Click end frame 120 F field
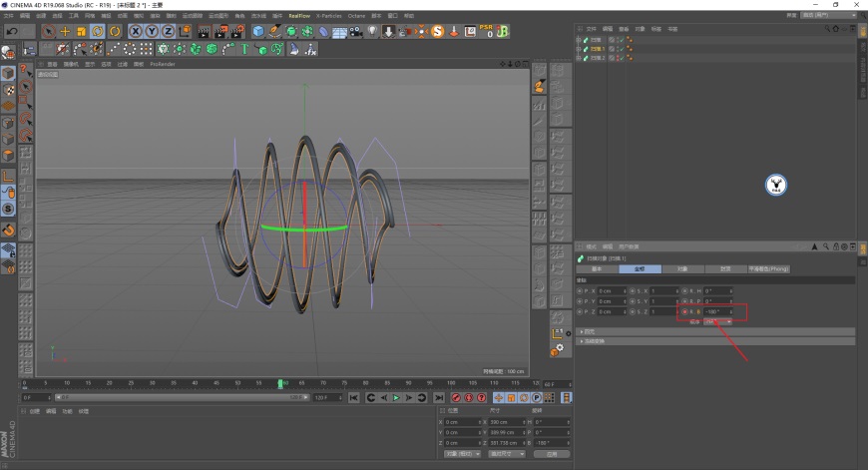The image size is (868, 470). tap(327, 398)
